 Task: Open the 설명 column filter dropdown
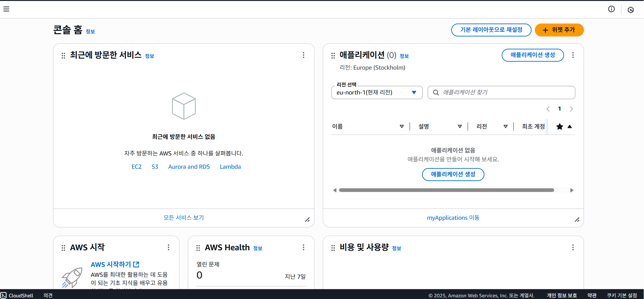[460, 126]
